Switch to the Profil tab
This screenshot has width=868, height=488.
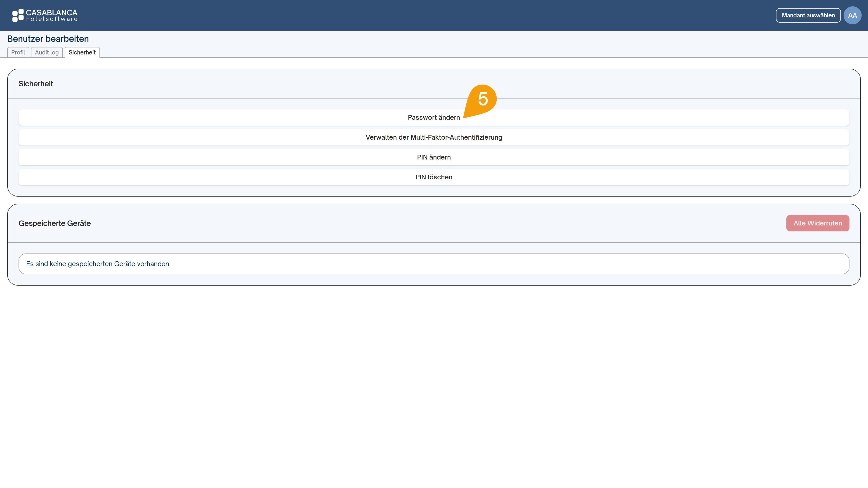[18, 53]
